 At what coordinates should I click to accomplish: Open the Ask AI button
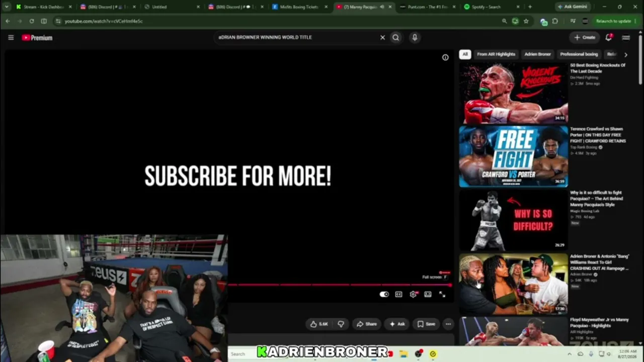coord(397,324)
